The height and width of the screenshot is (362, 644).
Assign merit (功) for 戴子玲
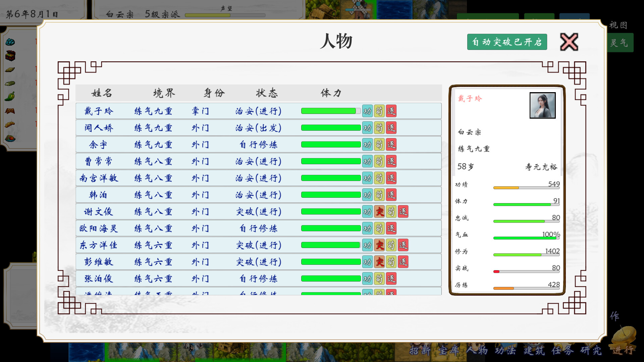367,111
